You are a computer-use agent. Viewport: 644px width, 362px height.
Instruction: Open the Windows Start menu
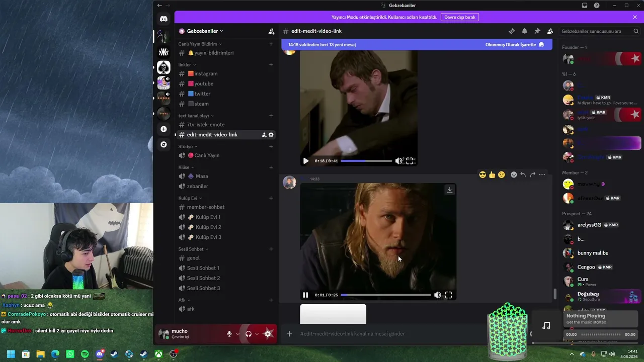pyautogui.click(x=11, y=354)
